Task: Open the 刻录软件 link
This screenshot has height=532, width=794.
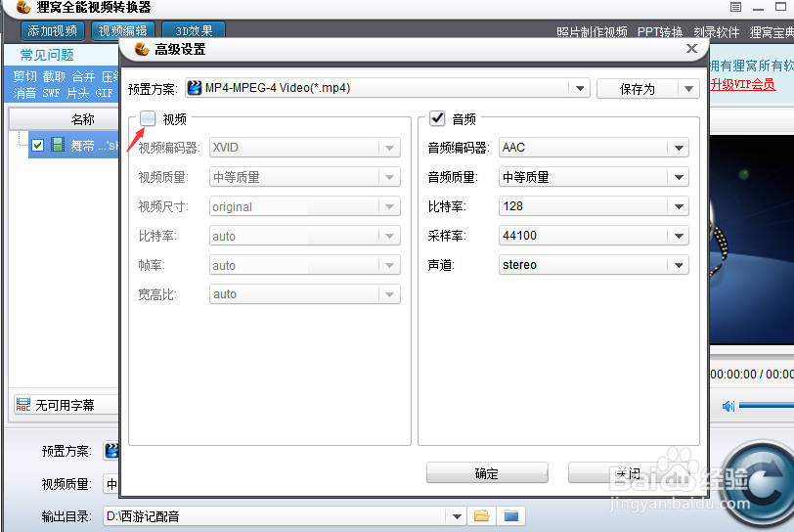Action: point(717,32)
